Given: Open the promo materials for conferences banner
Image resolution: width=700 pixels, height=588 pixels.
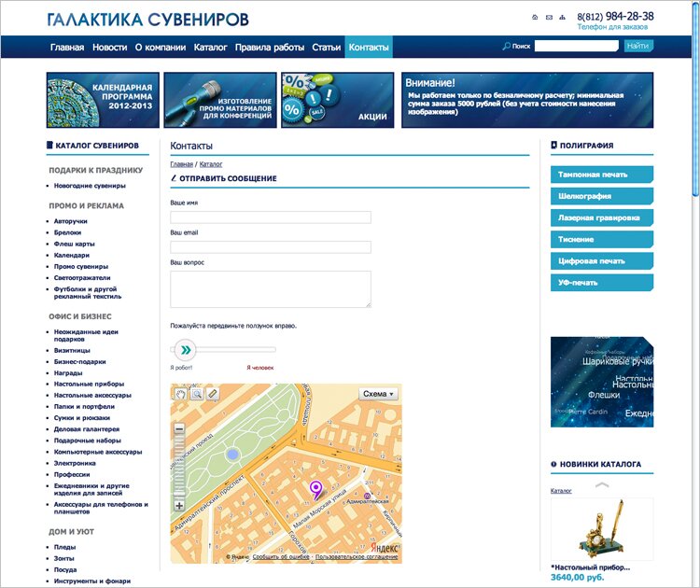Looking at the screenshot, I should (220, 100).
